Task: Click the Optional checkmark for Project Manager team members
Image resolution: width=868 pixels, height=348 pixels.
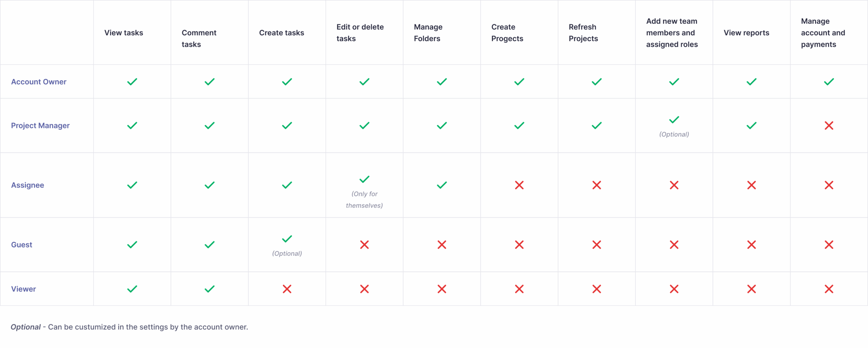Action: pos(674,120)
